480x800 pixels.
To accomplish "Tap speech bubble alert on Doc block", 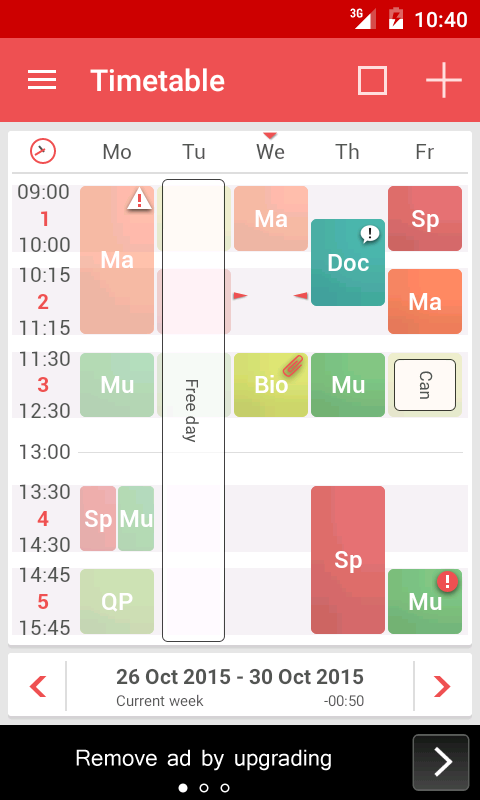I will pos(370,234).
